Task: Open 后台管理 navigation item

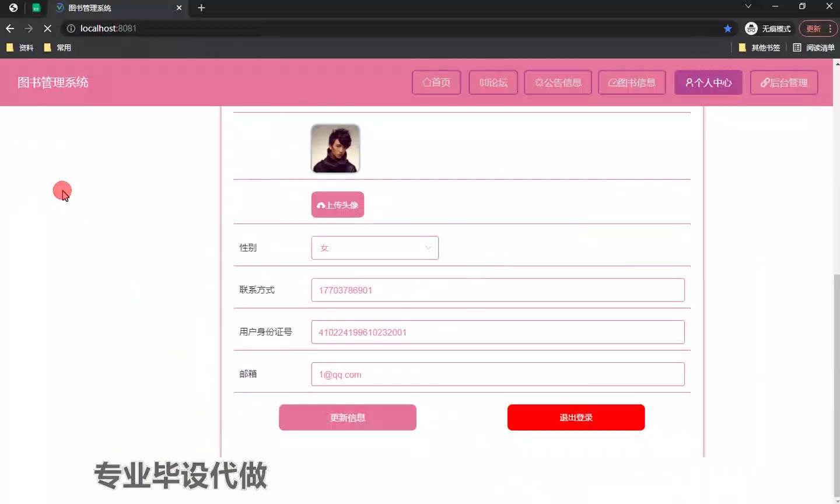Action: click(784, 82)
